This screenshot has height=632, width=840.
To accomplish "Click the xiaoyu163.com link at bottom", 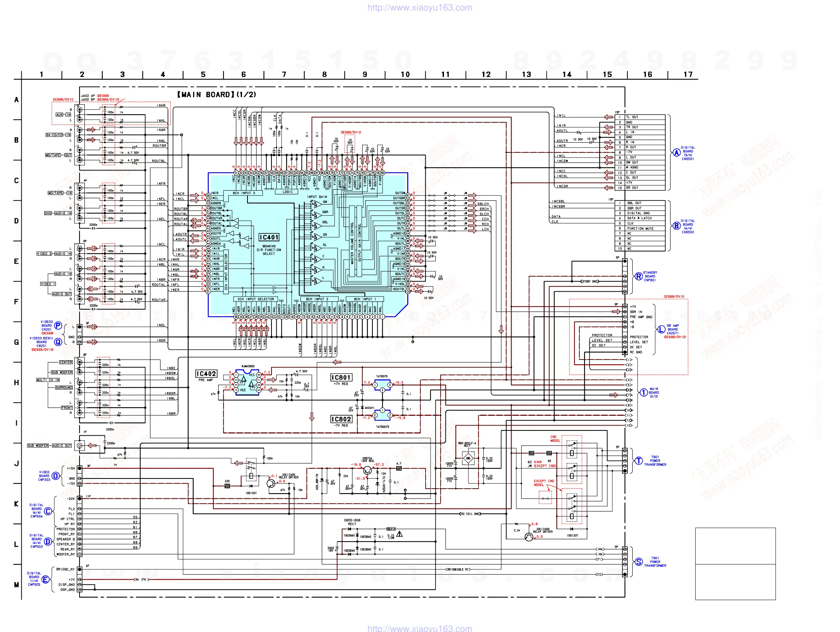I will point(420,628).
